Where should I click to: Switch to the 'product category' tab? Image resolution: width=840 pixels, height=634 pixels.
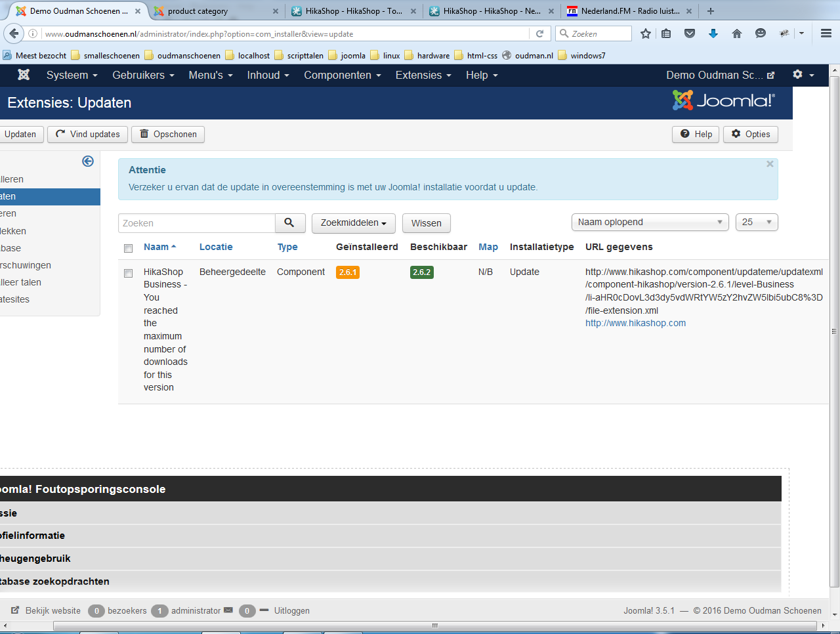click(x=215, y=11)
